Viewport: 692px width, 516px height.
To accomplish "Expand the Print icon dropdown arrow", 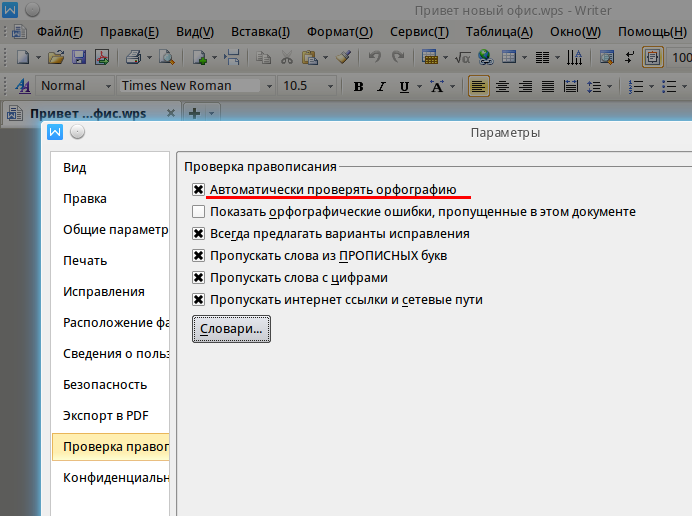I will click(150, 57).
